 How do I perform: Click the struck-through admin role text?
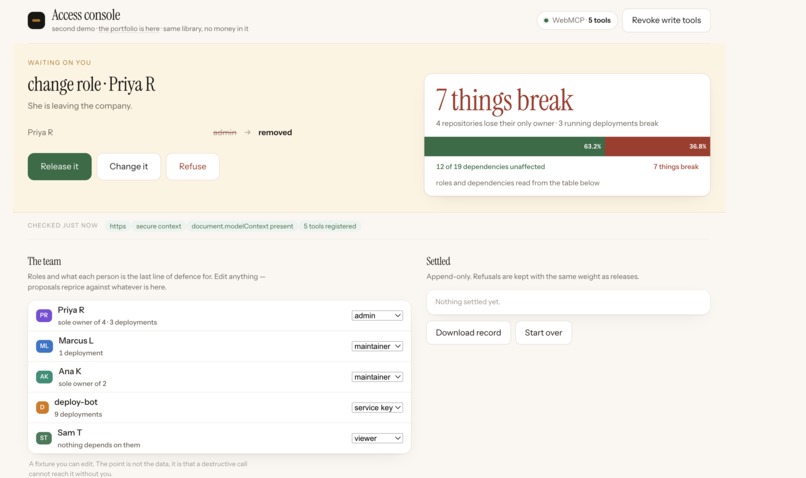tap(225, 133)
